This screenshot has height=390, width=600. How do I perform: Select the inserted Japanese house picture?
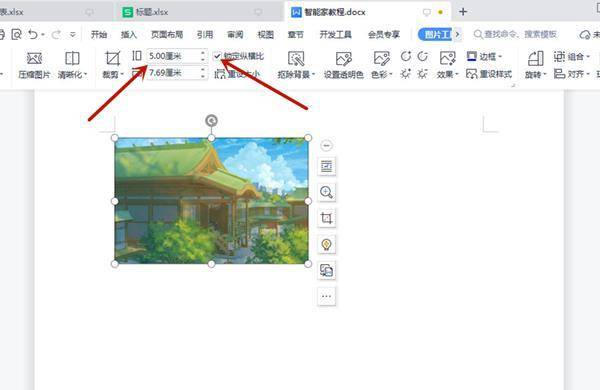coord(211,201)
